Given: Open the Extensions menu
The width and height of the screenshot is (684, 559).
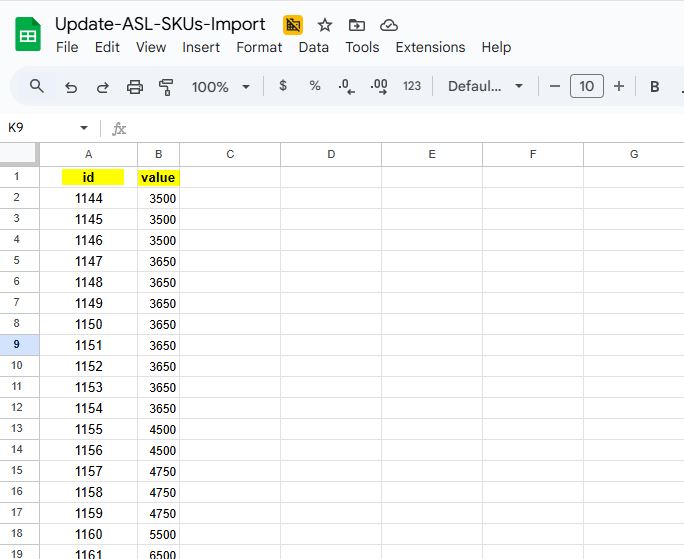Looking at the screenshot, I should point(431,47).
